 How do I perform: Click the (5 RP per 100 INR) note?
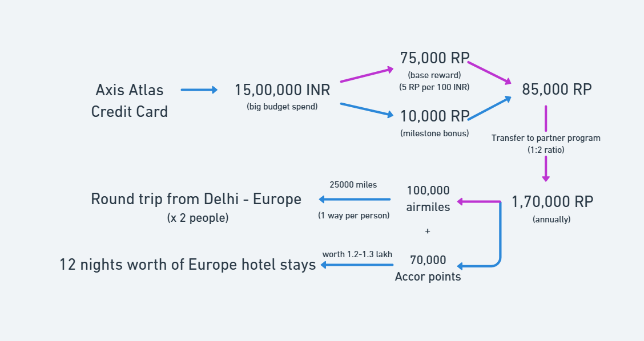click(x=434, y=87)
